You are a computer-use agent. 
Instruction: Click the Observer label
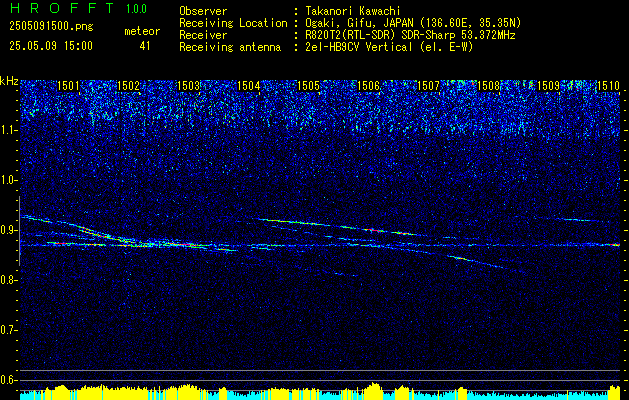click(x=203, y=11)
